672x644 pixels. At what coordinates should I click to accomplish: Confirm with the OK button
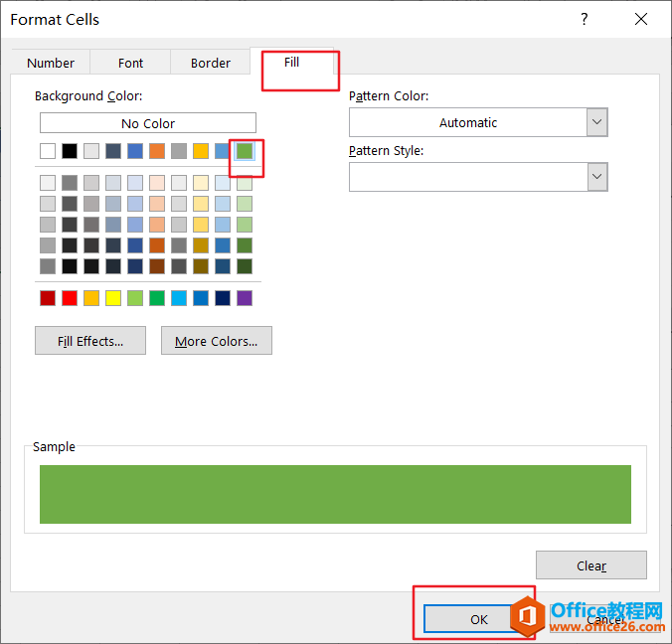pyautogui.click(x=479, y=619)
